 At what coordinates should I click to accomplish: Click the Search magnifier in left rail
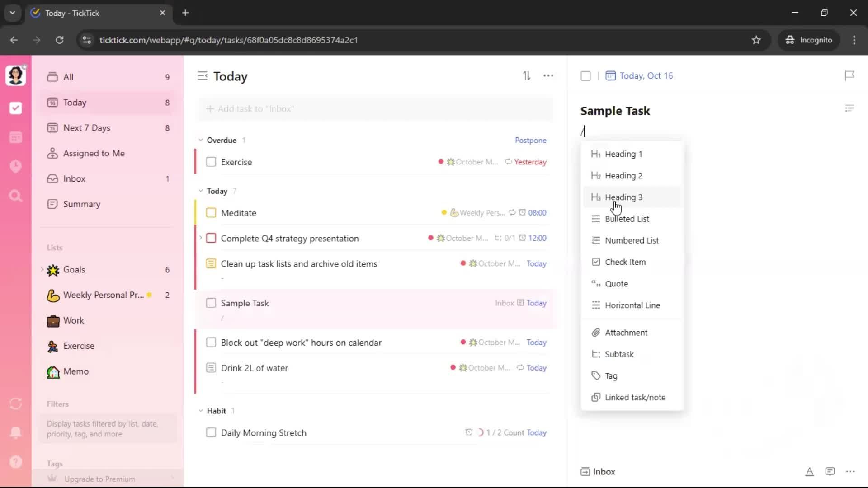tap(15, 196)
